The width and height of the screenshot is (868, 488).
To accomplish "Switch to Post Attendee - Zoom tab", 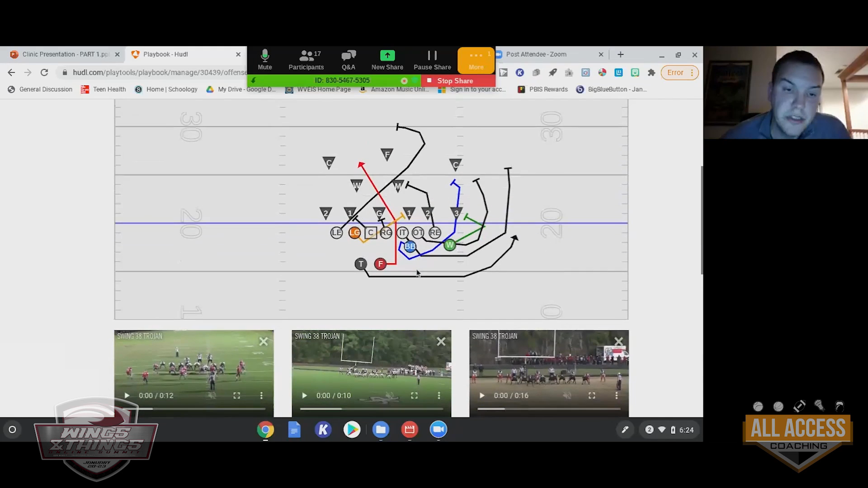I will 536,54.
